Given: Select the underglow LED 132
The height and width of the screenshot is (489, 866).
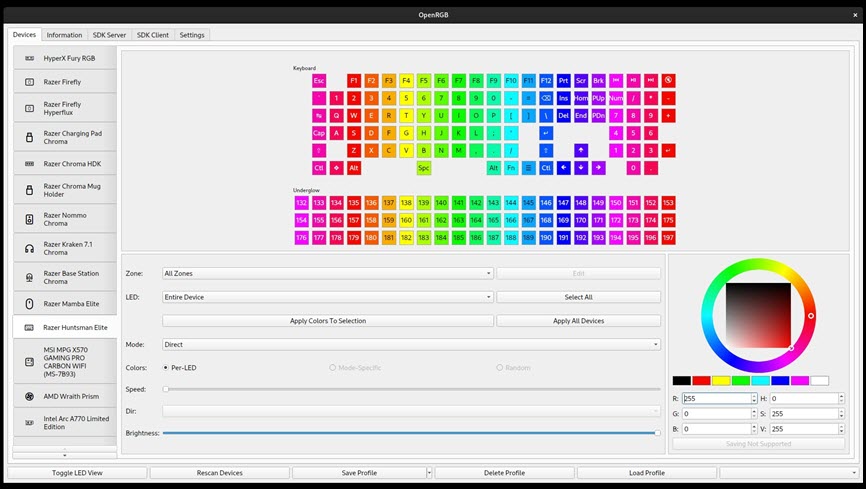Looking at the screenshot, I should pyautogui.click(x=301, y=203).
